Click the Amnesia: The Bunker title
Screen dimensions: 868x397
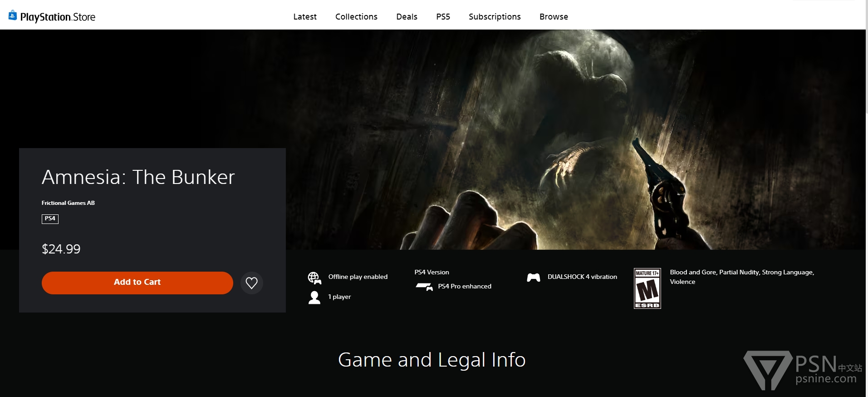[x=138, y=177]
